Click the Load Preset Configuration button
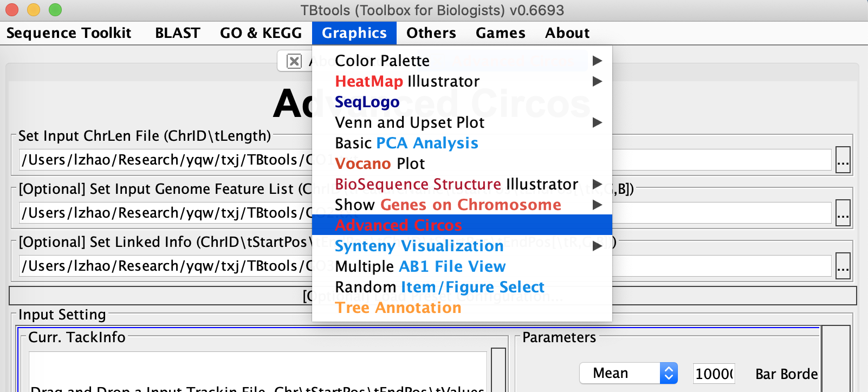The height and width of the screenshot is (392, 868). (433, 296)
